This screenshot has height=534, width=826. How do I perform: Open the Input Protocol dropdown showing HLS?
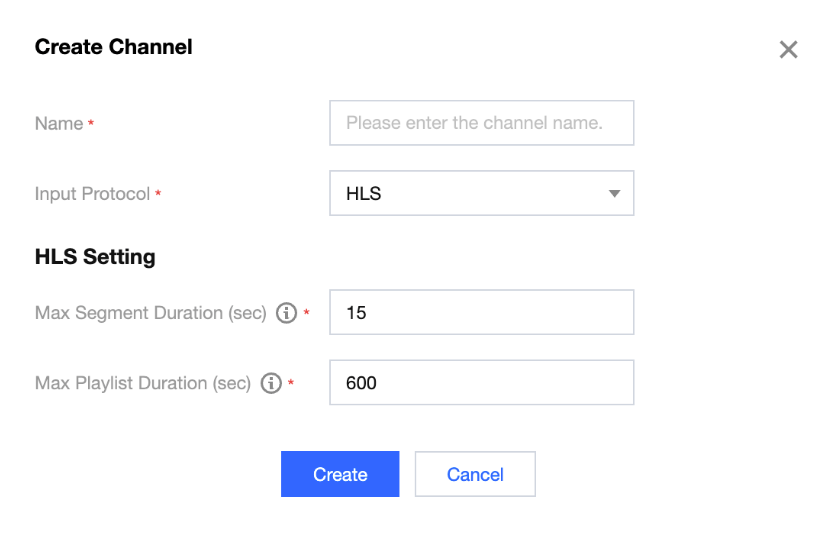(470, 194)
